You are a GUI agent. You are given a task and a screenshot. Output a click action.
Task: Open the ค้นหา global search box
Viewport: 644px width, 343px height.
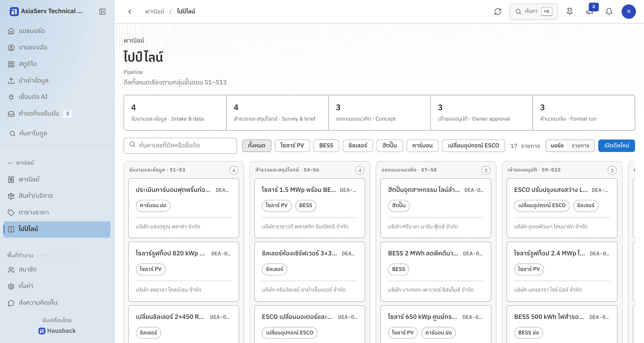coord(533,12)
